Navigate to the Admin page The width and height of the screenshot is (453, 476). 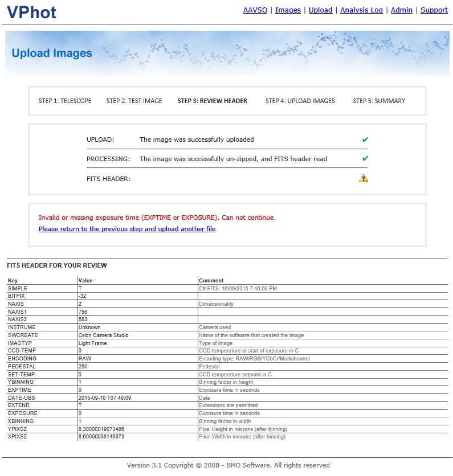[401, 10]
